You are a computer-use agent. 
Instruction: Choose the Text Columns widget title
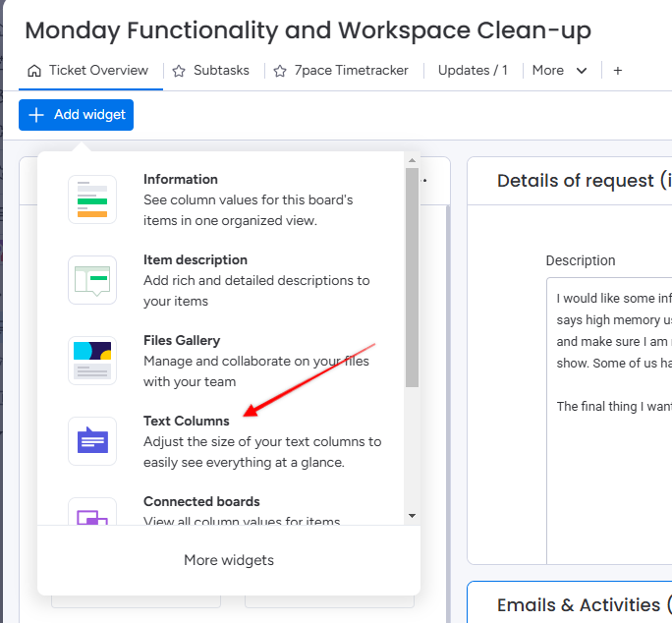coord(187,421)
